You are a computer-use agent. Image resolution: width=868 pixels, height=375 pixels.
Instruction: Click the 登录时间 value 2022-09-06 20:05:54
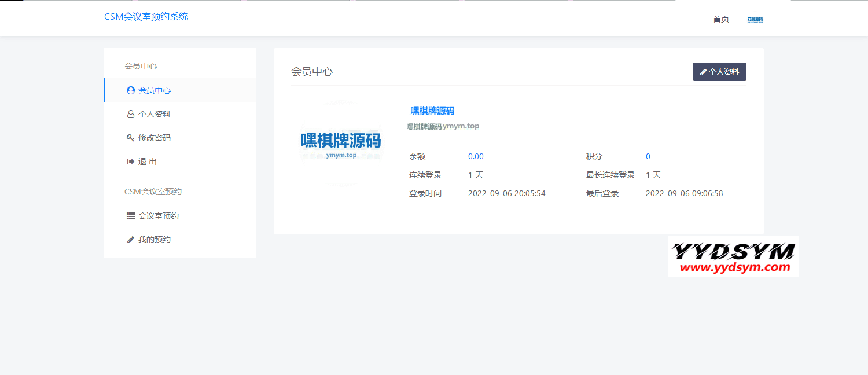point(507,193)
